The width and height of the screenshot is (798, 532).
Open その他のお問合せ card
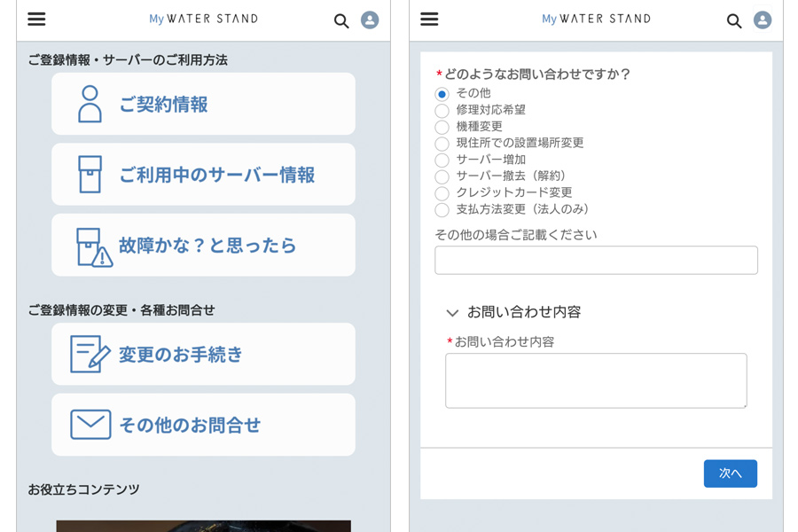coord(203,425)
